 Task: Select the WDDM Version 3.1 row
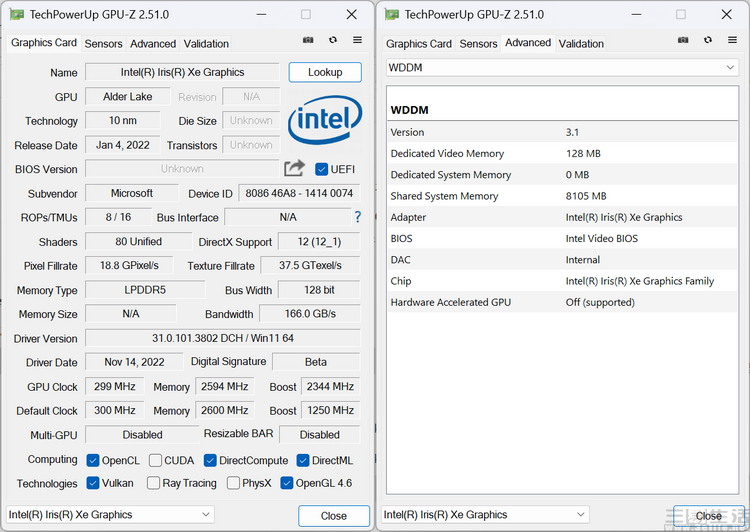[x=562, y=132]
